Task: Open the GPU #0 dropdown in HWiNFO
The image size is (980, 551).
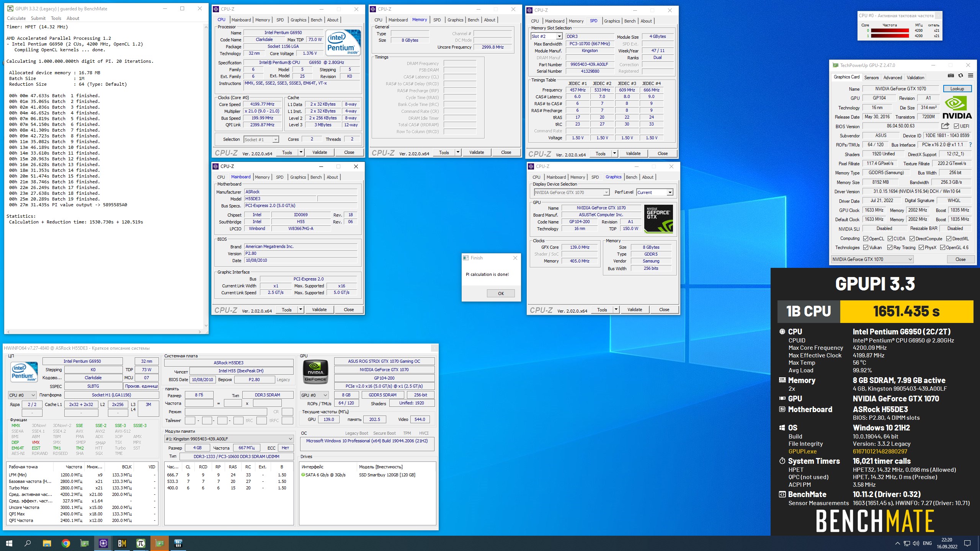Action: 314,395
